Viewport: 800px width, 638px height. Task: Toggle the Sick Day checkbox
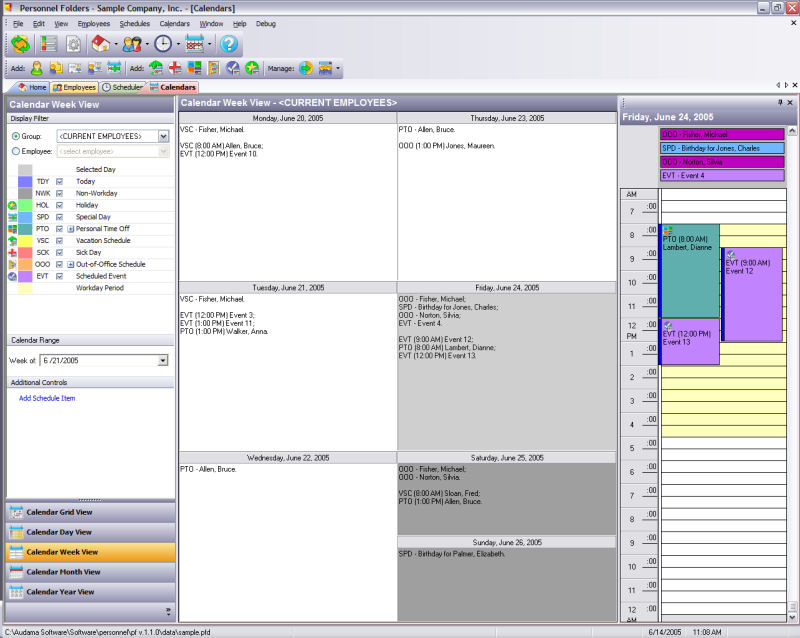click(x=60, y=252)
